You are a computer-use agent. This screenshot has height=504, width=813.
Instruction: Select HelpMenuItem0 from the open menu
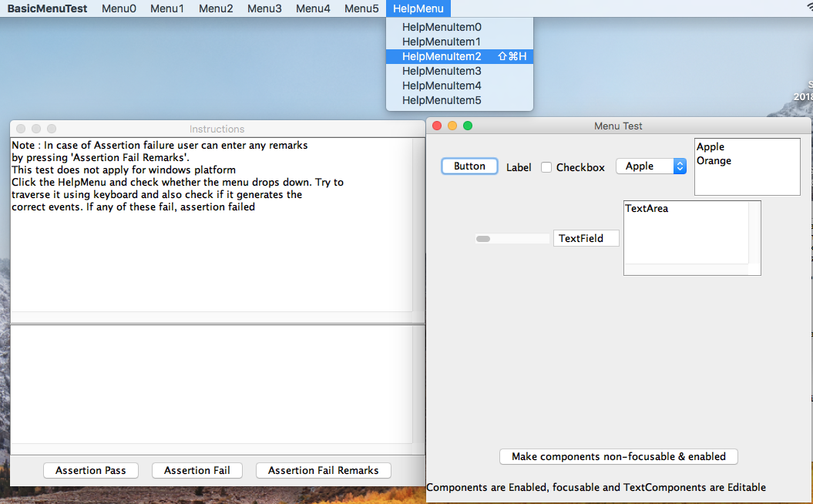click(442, 27)
